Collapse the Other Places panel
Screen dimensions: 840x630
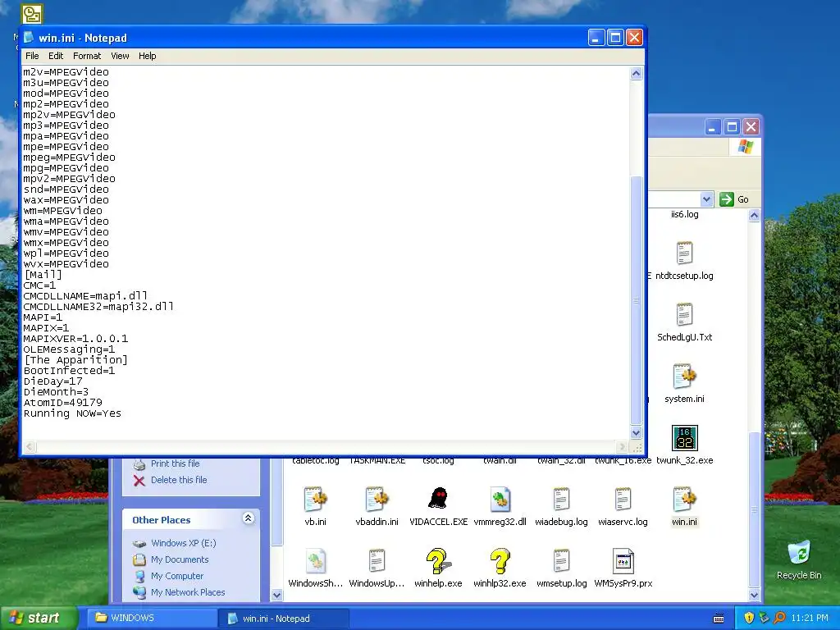click(x=248, y=518)
